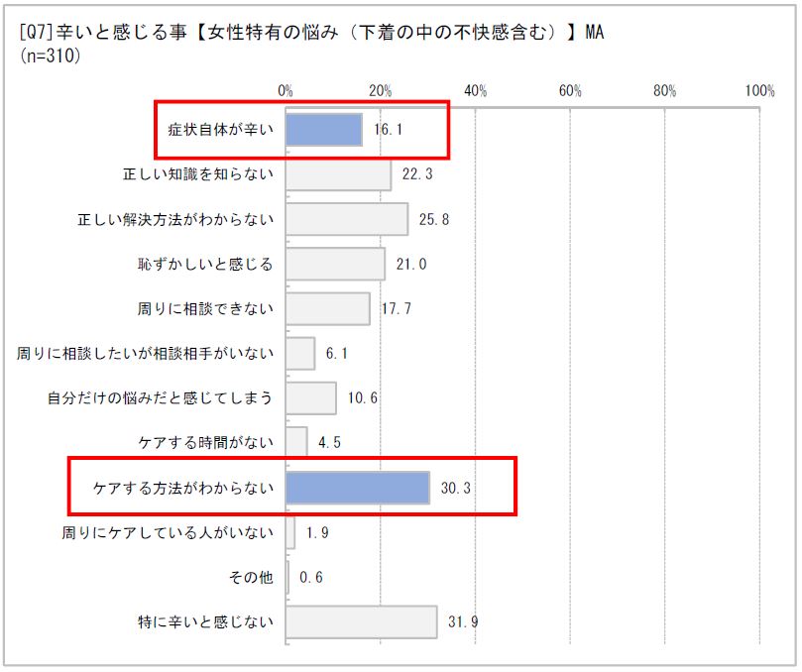Click the 30.3 value label
Image resolution: width=802 pixels, height=672 pixels.
tap(455, 488)
